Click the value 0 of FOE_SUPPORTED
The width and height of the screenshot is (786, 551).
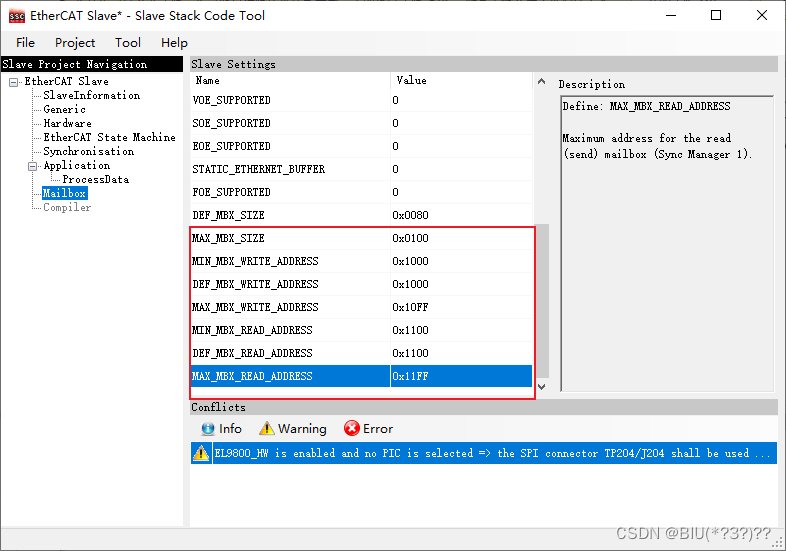tap(461, 193)
